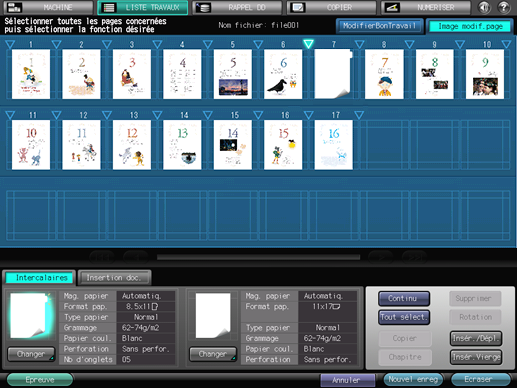Click Insér./Dépl. button
The height and width of the screenshot is (388, 517).
tap(476, 338)
